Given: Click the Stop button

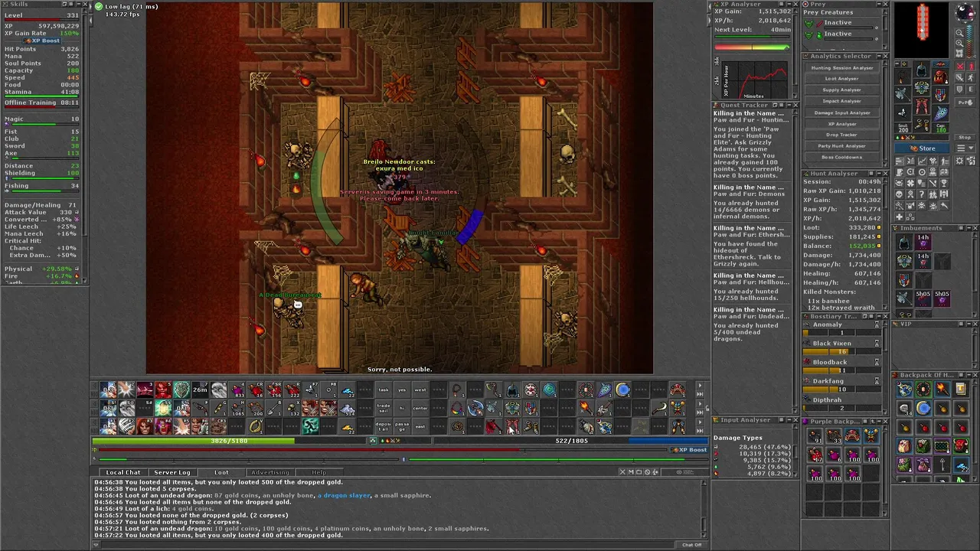Looking at the screenshot, I should click(x=965, y=137).
